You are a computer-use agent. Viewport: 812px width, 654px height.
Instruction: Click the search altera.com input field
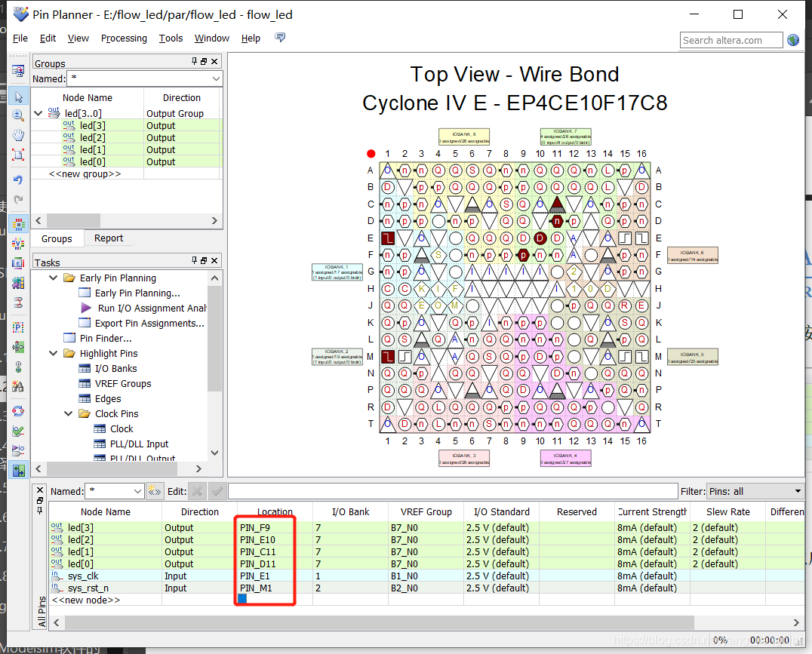(x=730, y=40)
